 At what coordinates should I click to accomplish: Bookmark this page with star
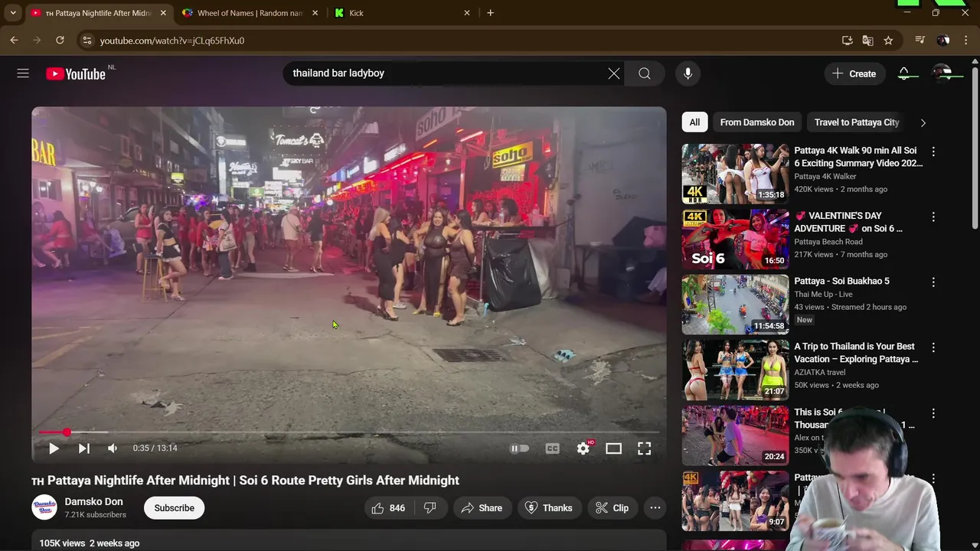[x=888, y=41]
